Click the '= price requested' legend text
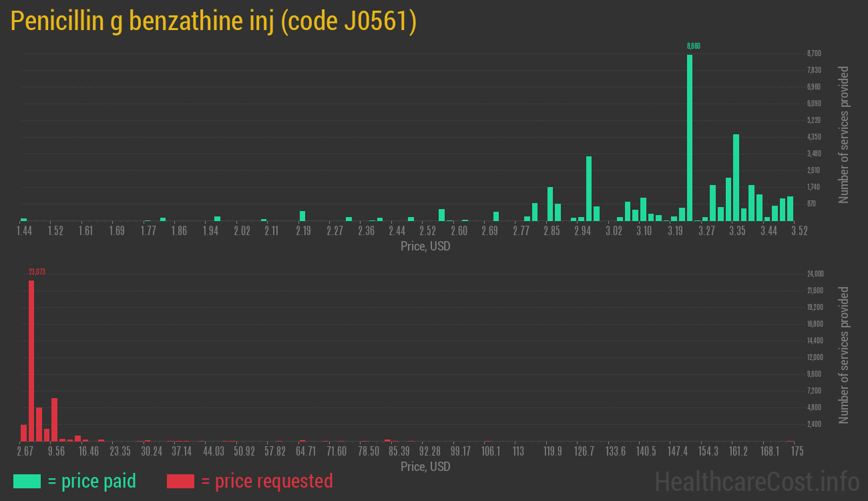 pos(266,481)
